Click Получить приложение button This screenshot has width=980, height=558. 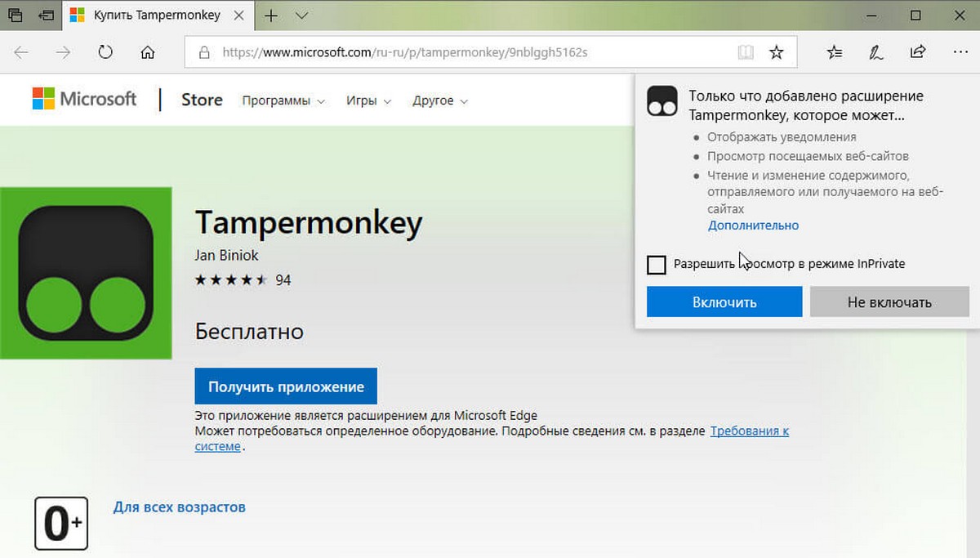[286, 386]
